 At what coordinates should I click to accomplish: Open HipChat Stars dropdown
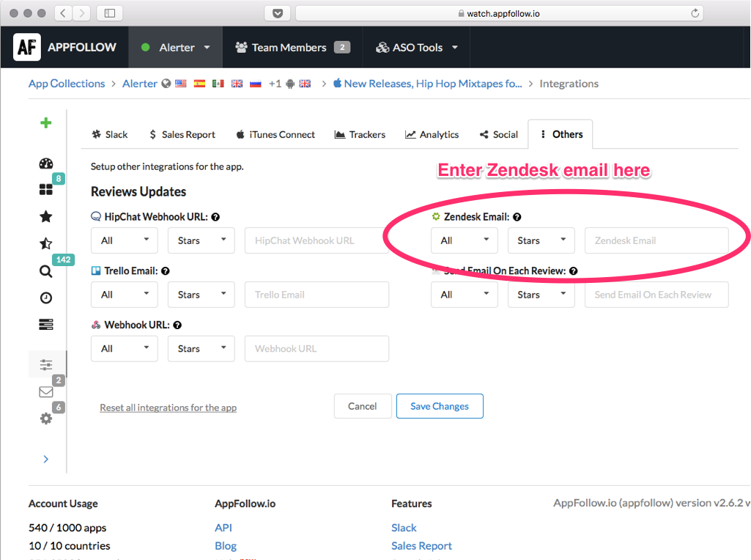tap(201, 240)
